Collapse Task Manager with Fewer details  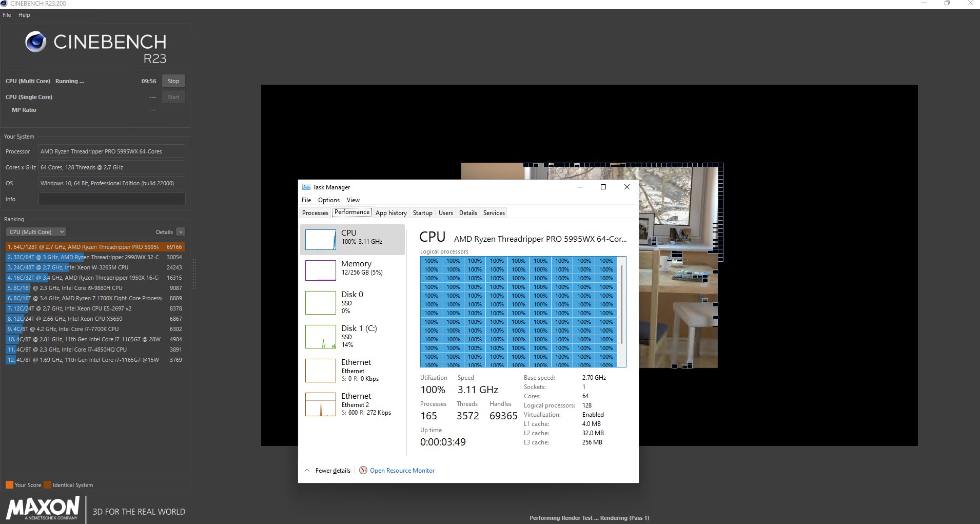tap(327, 471)
